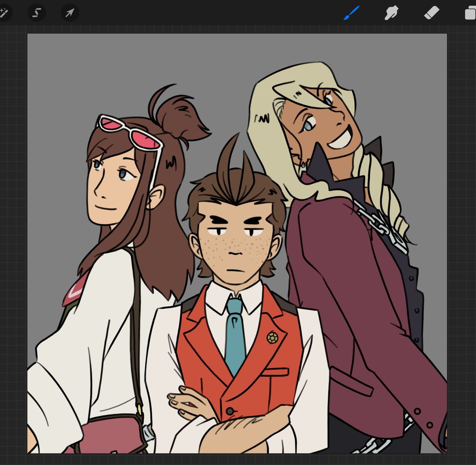Switch to the Smudge tool
The width and height of the screenshot is (476, 465).
(x=391, y=13)
